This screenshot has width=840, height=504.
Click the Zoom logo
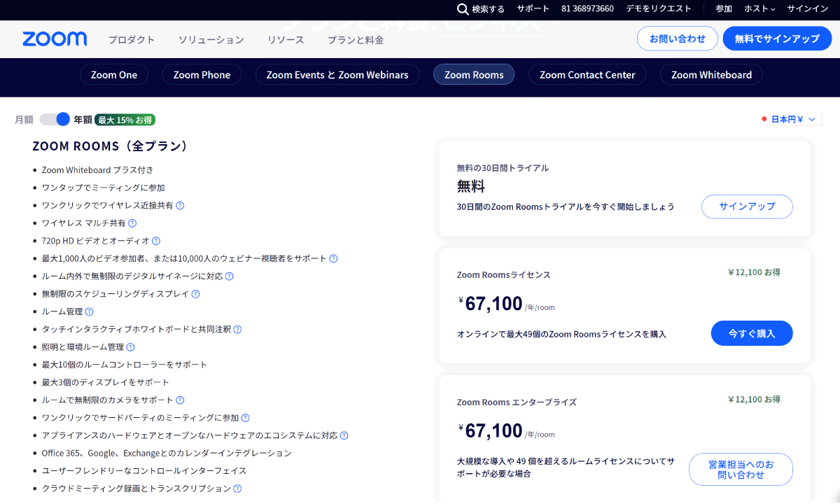pyautogui.click(x=55, y=39)
